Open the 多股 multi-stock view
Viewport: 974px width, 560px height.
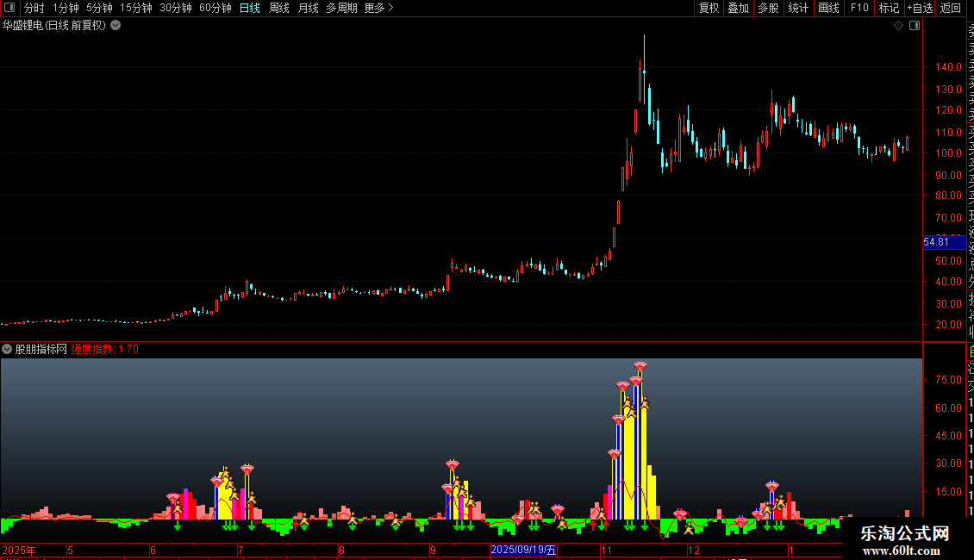(768, 8)
